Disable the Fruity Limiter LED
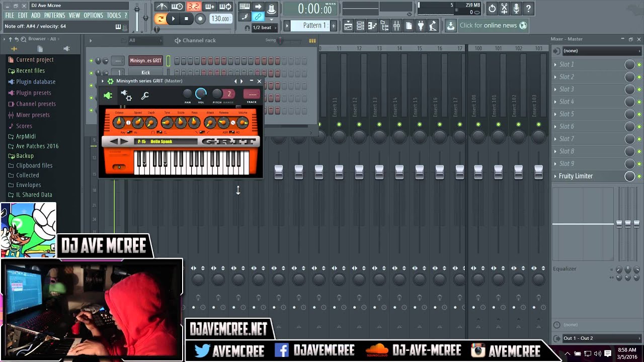This screenshot has height=362, width=644. [x=639, y=176]
